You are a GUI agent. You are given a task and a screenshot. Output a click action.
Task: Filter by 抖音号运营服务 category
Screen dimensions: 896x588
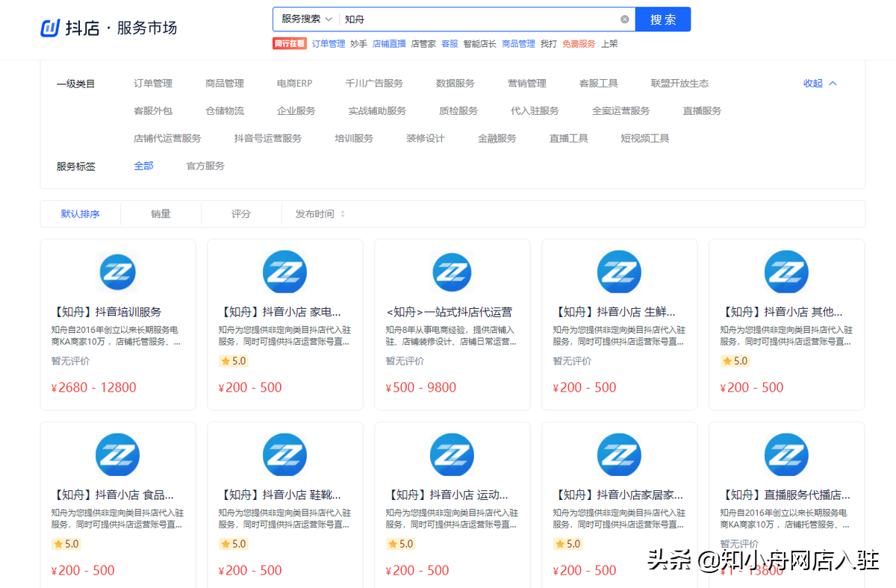268,139
